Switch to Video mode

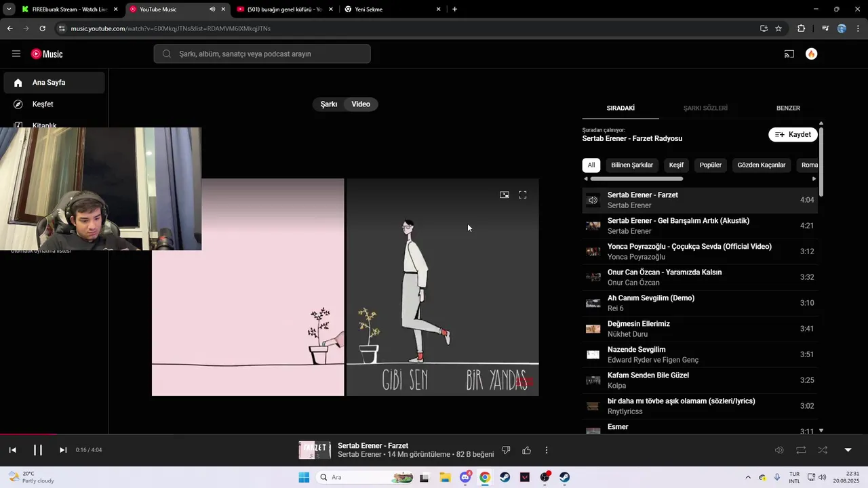pyautogui.click(x=361, y=104)
